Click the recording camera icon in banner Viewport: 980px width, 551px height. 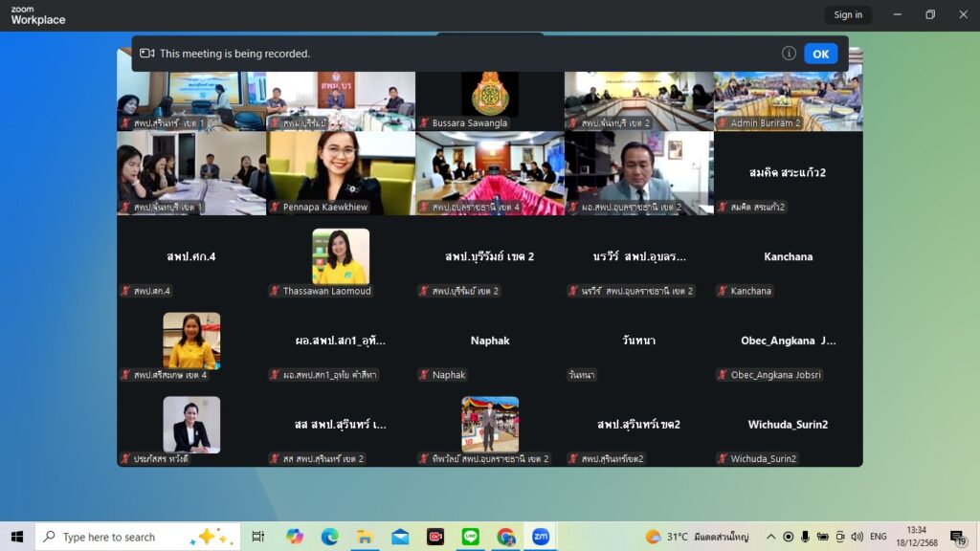(x=146, y=54)
